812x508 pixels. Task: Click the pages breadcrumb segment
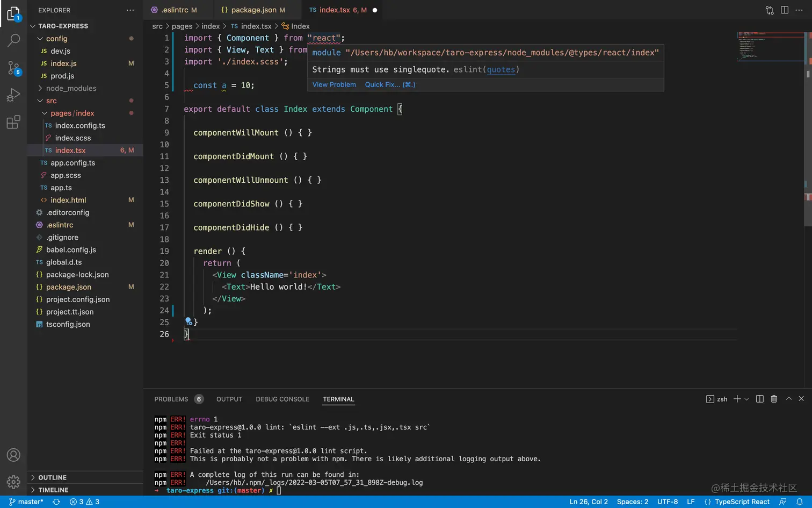pyautogui.click(x=182, y=26)
